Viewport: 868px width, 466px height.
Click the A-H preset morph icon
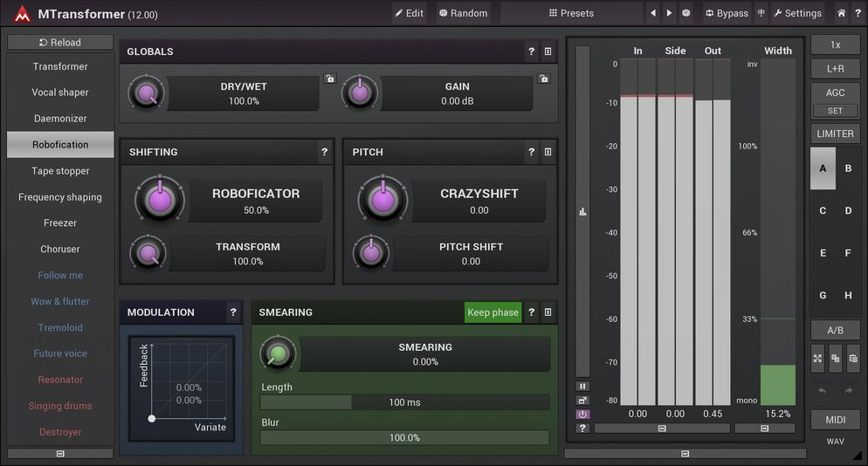tap(817, 359)
